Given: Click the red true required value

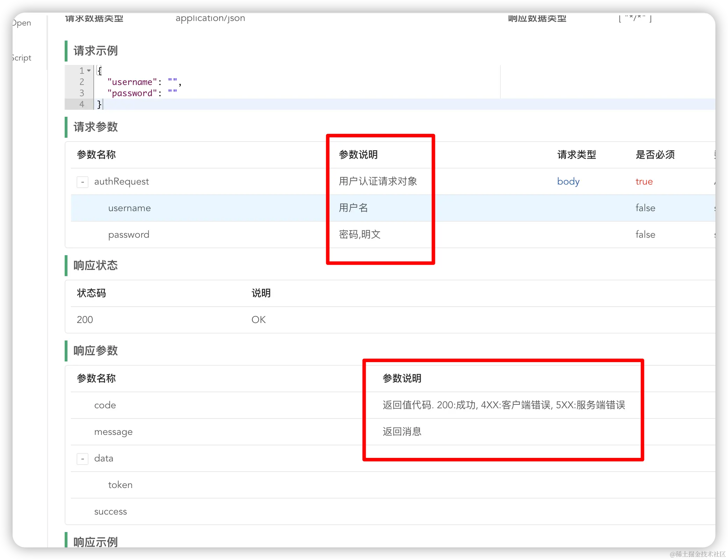Looking at the screenshot, I should 644,181.
